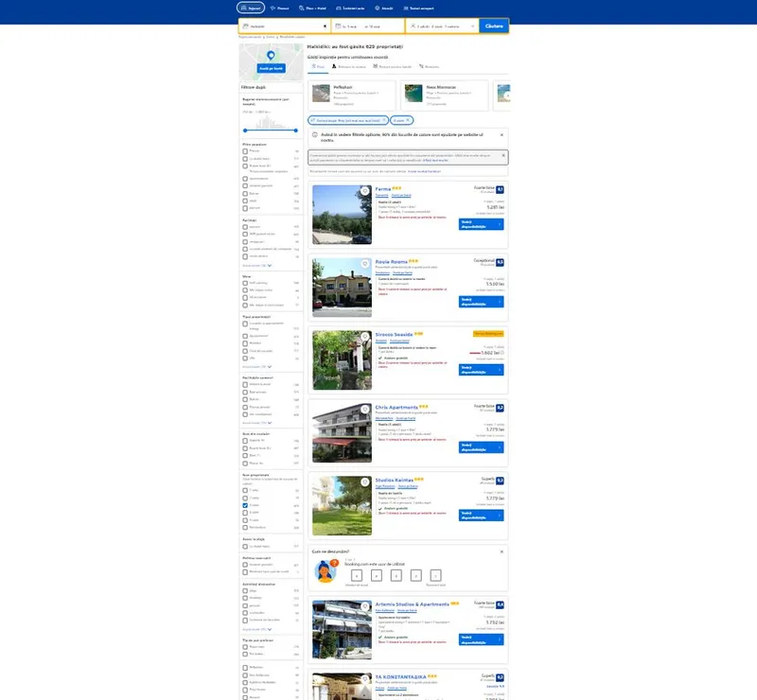This screenshot has width=757, height=700.
Task: Save Roula Rooms with heart icon
Action: tap(365, 264)
